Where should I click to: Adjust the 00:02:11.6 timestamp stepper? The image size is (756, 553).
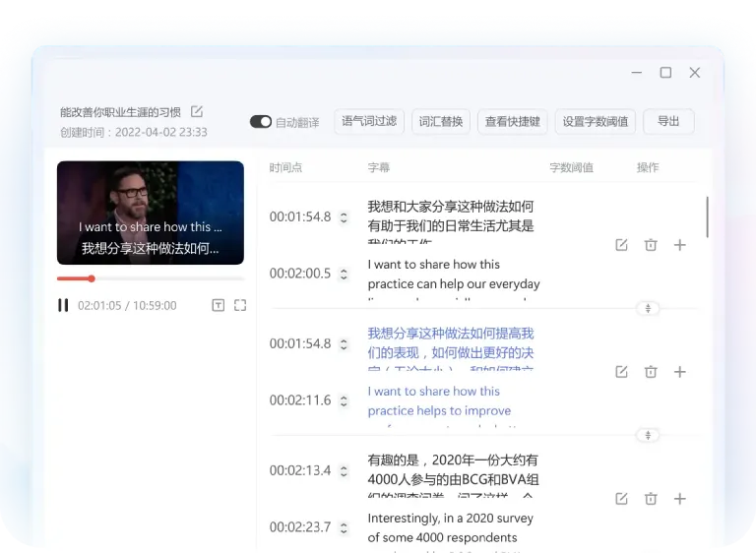tap(344, 401)
